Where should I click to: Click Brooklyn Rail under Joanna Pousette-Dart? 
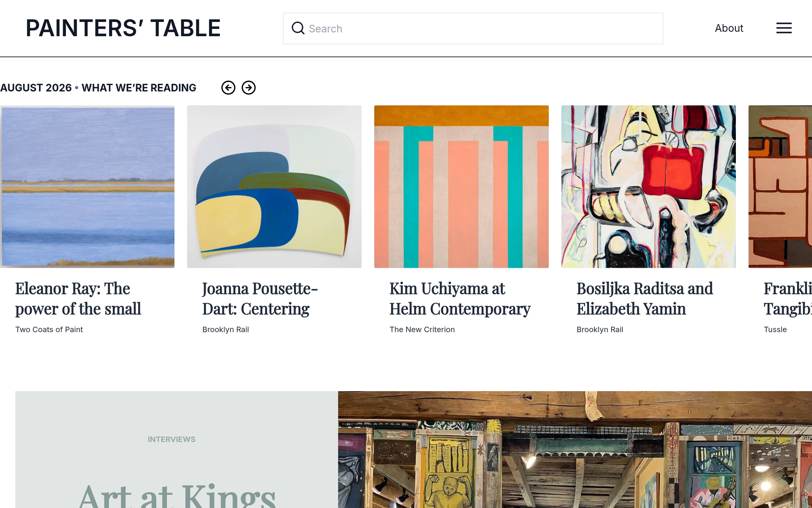(x=226, y=330)
